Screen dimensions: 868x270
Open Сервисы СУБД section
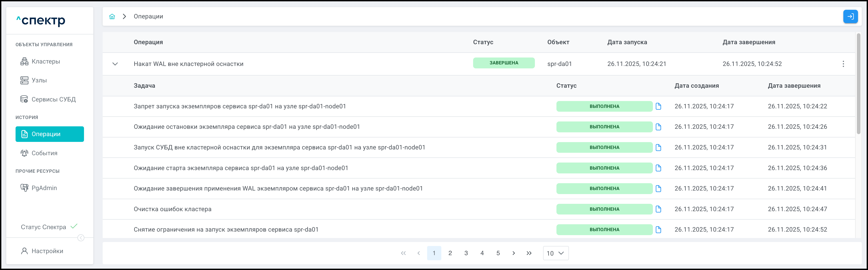(53, 99)
